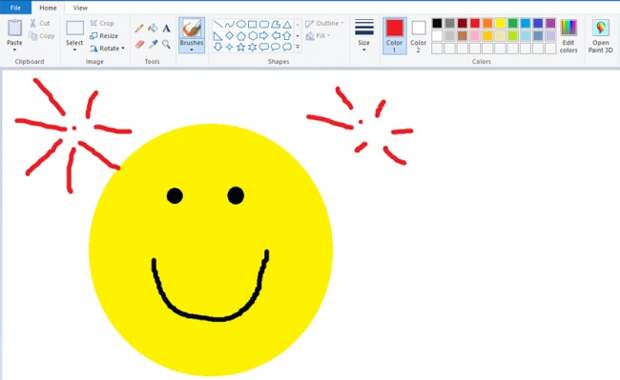
Task: Pick the purple color swatch
Action: tap(551, 23)
